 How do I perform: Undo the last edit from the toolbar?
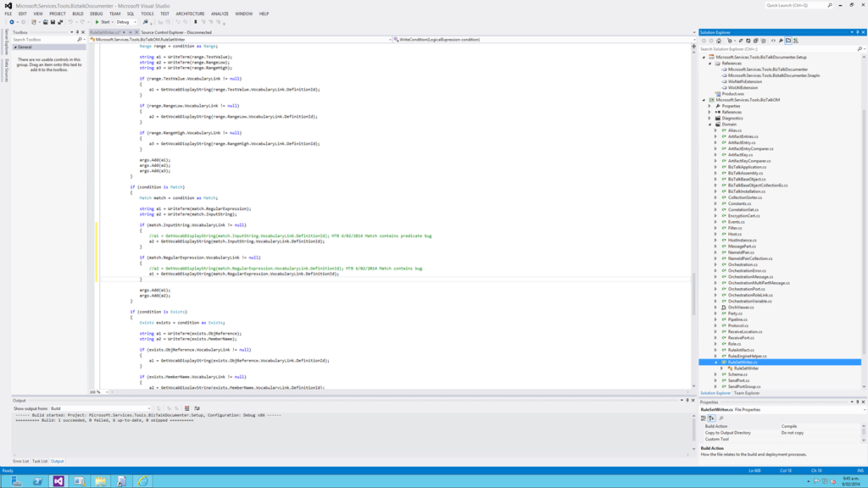coord(70,22)
